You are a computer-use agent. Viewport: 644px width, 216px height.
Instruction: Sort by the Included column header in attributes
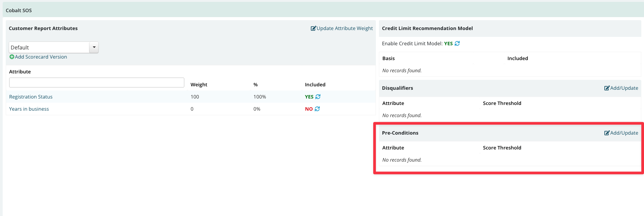coord(315,85)
